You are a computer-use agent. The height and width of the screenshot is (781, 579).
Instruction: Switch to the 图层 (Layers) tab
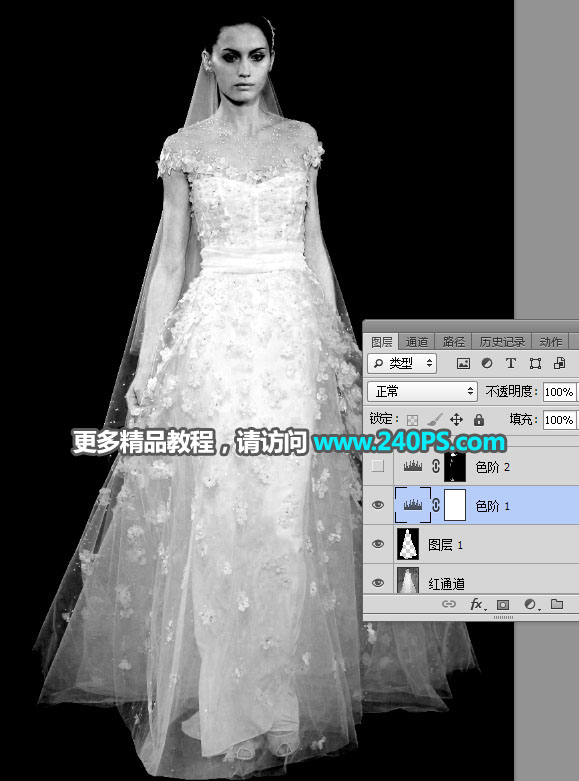point(382,342)
